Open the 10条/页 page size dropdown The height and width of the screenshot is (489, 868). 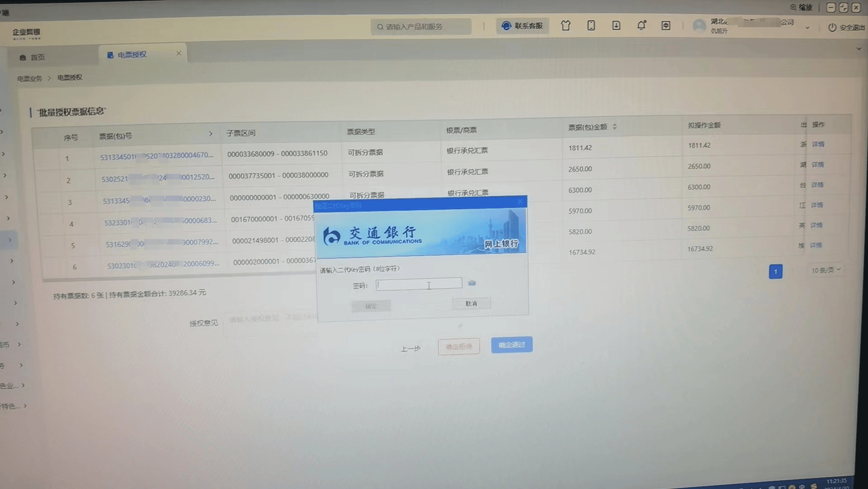825,270
